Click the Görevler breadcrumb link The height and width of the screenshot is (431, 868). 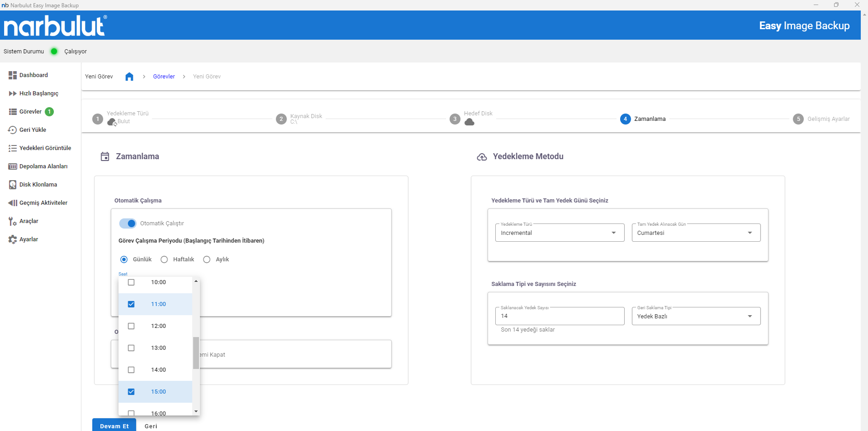[164, 77]
